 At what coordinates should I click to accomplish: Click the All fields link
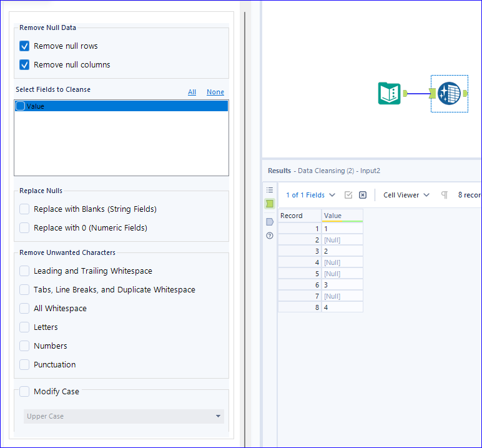(192, 92)
